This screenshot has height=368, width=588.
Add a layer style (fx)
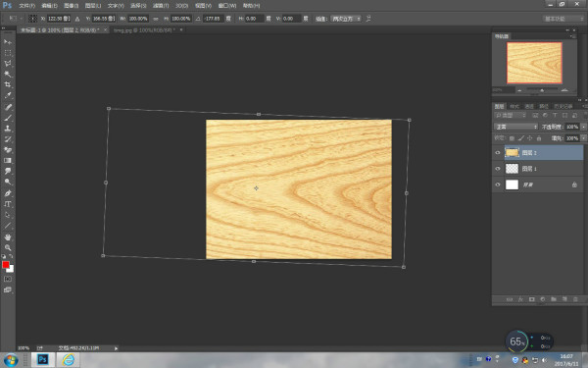[x=520, y=299]
